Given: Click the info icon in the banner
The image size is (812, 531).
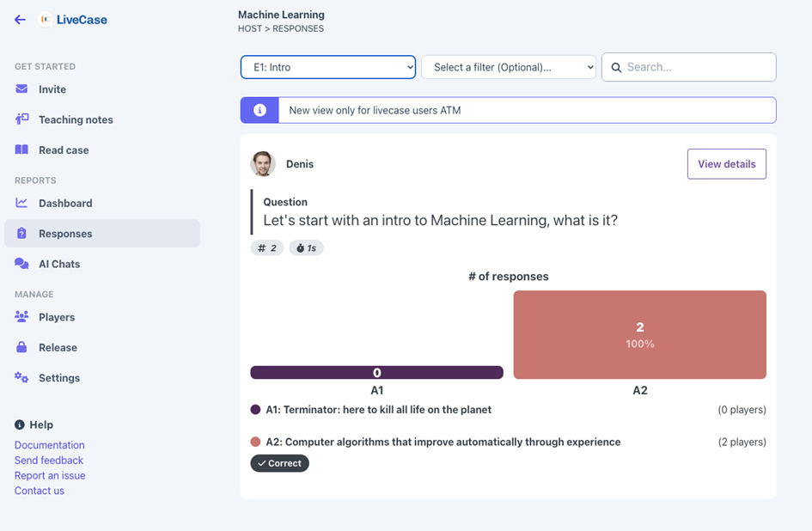Looking at the screenshot, I should click(259, 110).
